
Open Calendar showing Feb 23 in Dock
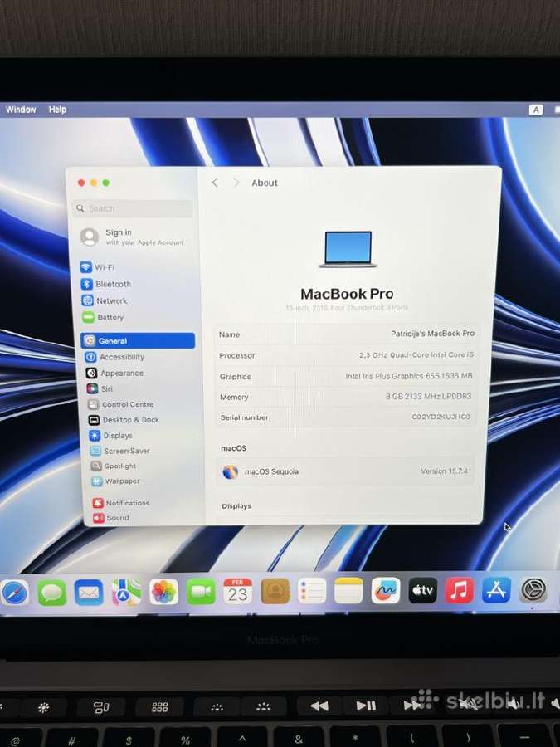237,592
